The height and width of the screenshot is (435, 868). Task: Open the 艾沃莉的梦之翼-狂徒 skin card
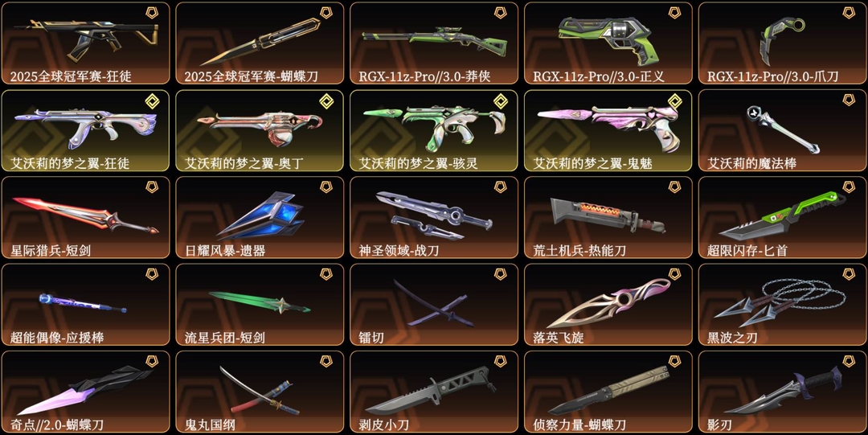(86, 131)
